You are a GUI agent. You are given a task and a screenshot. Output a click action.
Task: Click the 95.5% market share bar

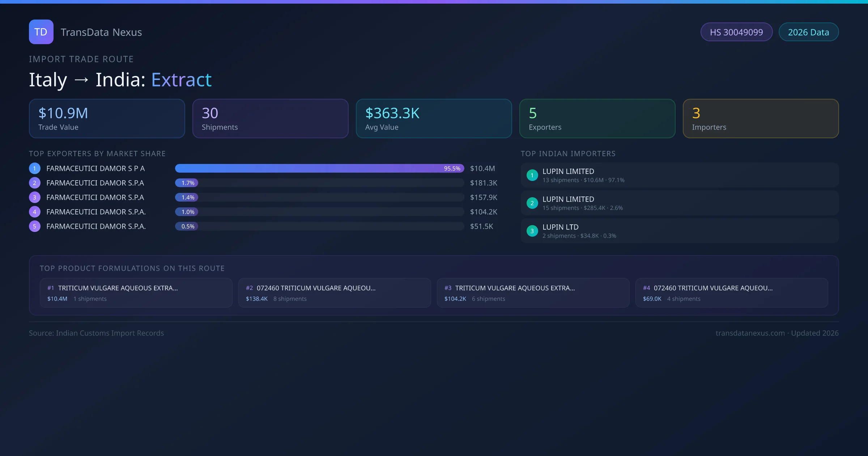pyautogui.click(x=319, y=168)
